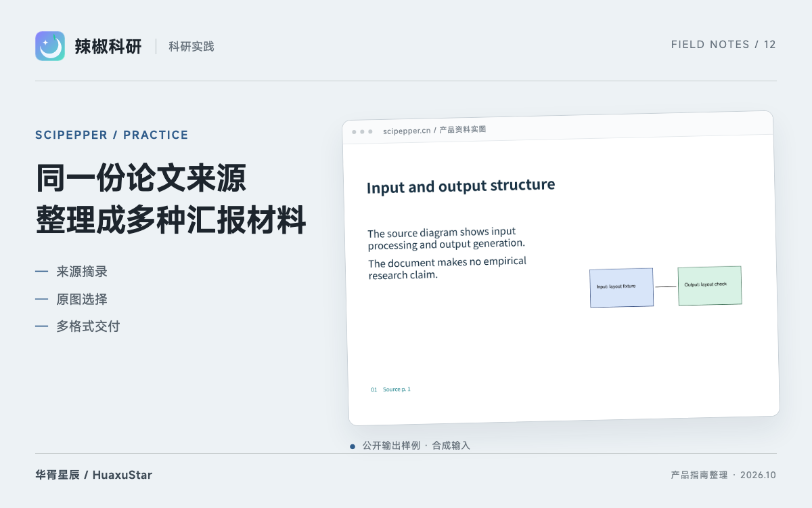Click the 辣椒科研 brand name
812x508 pixels.
pyautogui.click(x=108, y=46)
